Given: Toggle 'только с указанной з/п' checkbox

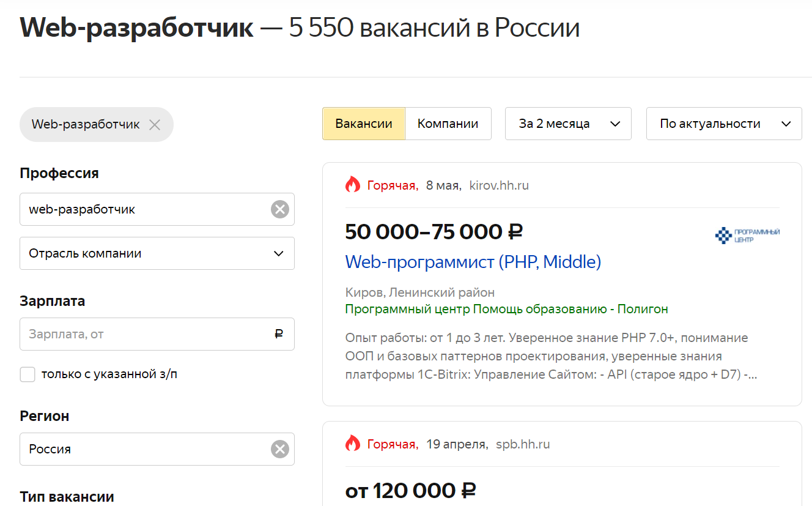Looking at the screenshot, I should click(28, 374).
